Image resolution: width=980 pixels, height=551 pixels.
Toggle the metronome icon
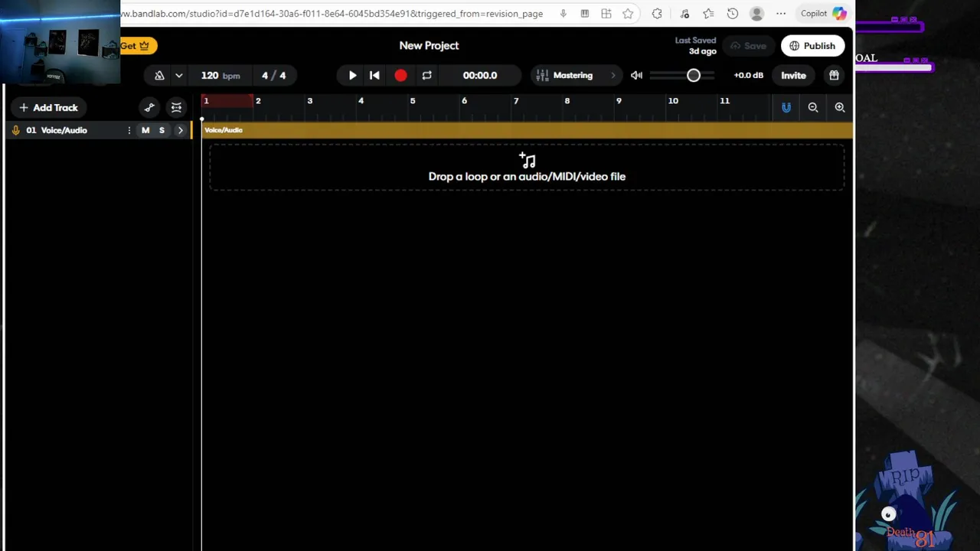coord(159,76)
